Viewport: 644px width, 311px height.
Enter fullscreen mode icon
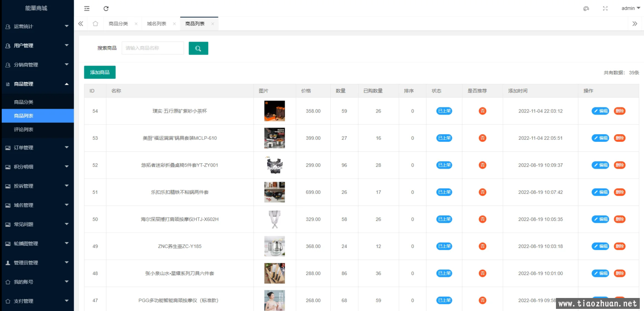coord(605,8)
